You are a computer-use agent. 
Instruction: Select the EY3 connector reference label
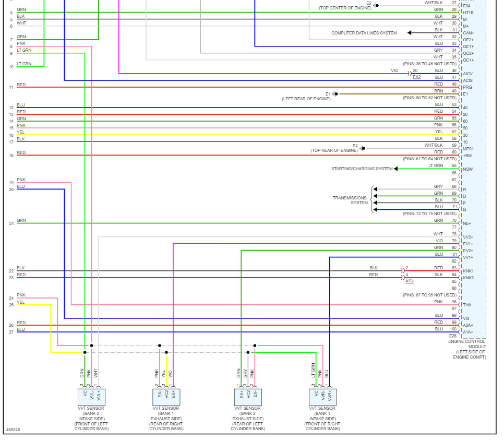(410, 280)
